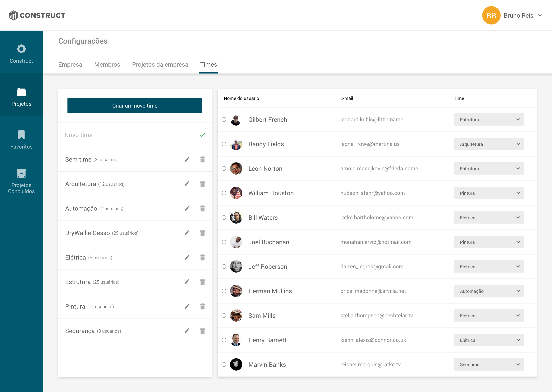Delete the Pintura team via trash icon

[202, 306]
